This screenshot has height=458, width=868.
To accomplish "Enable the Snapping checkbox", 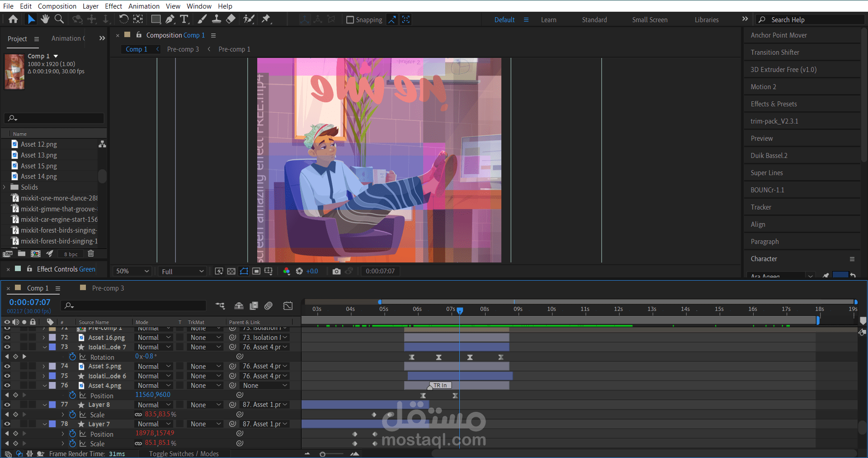I will click(x=350, y=19).
